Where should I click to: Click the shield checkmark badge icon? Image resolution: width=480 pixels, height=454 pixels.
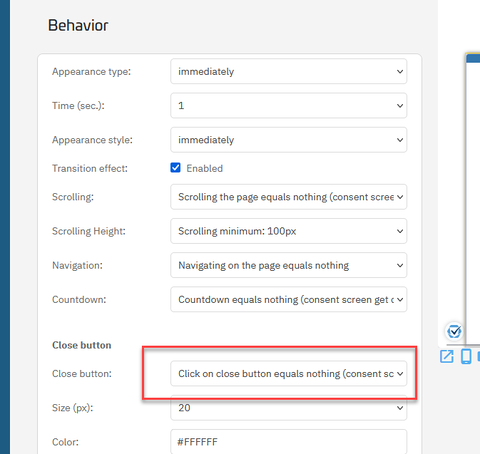click(x=454, y=331)
